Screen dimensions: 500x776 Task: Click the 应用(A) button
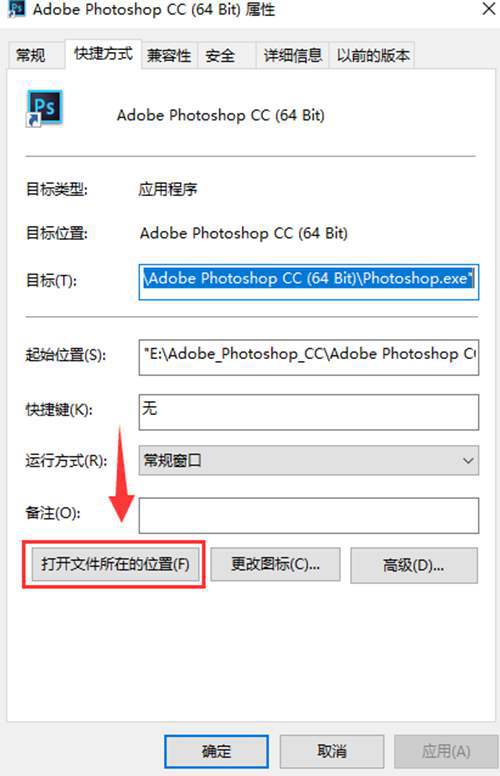click(446, 751)
